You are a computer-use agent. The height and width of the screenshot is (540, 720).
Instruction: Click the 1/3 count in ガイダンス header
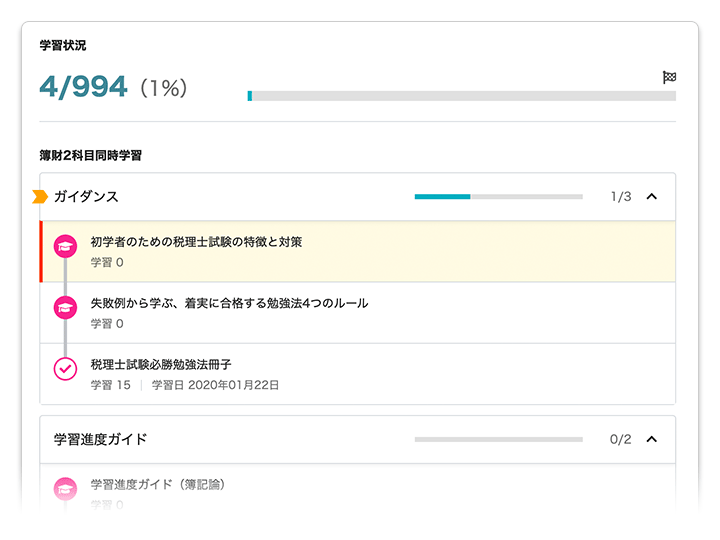(x=621, y=197)
